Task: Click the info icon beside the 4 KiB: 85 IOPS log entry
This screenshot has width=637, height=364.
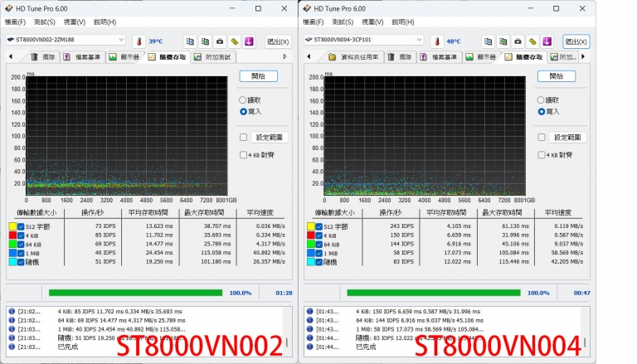Action: [12, 311]
